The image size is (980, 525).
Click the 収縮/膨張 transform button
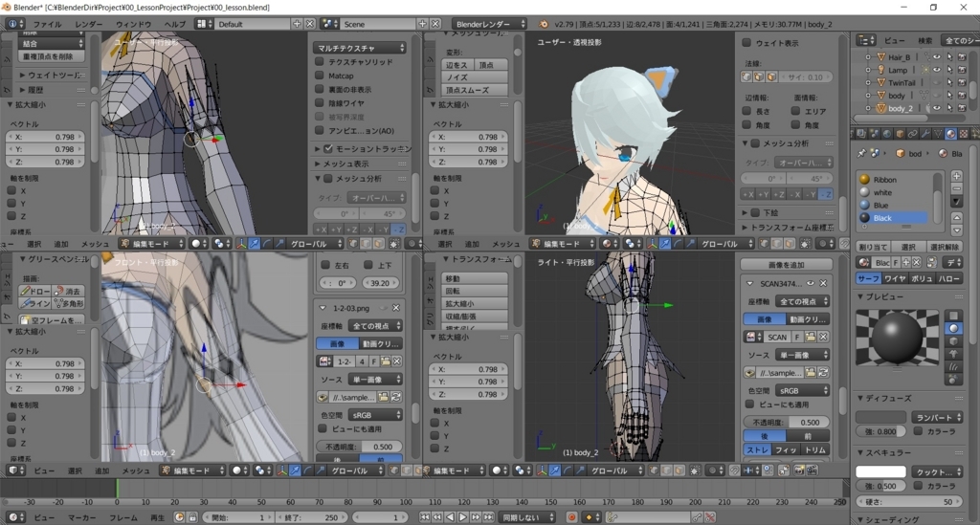pos(475,316)
